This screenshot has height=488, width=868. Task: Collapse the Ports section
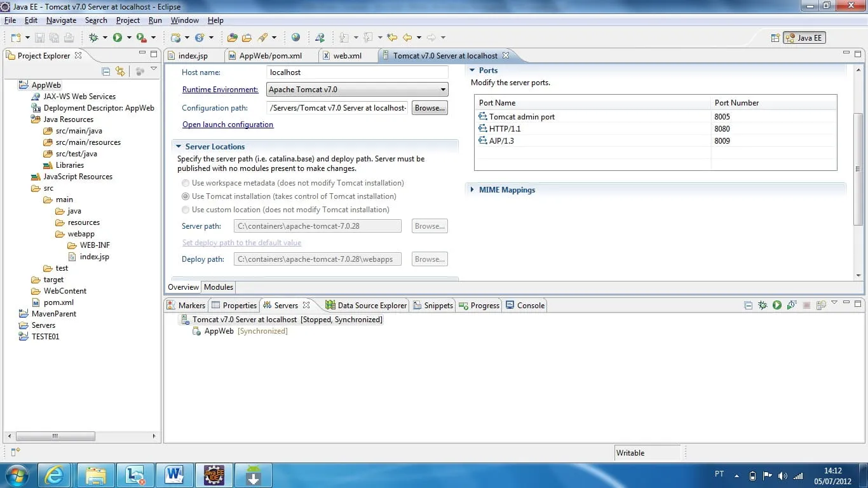tap(472, 71)
